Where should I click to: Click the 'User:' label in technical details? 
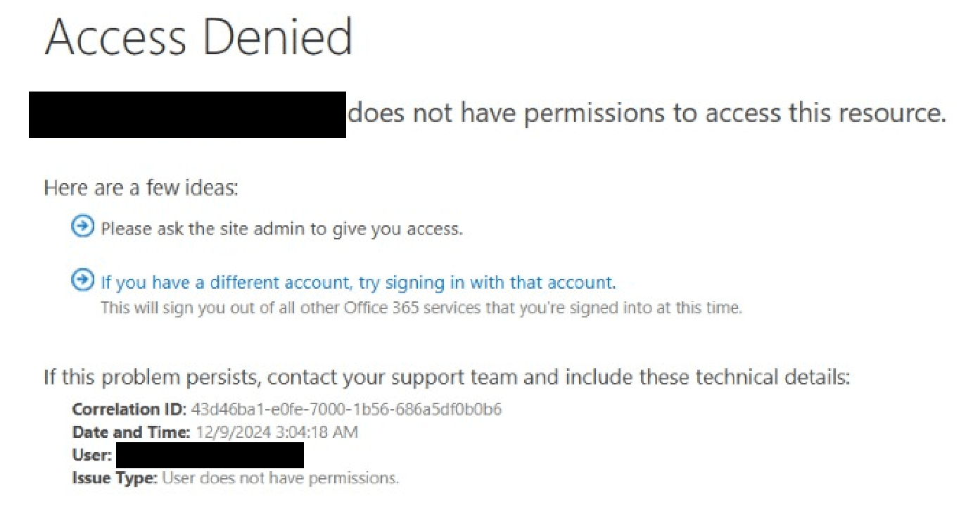[x=91, y=456]
